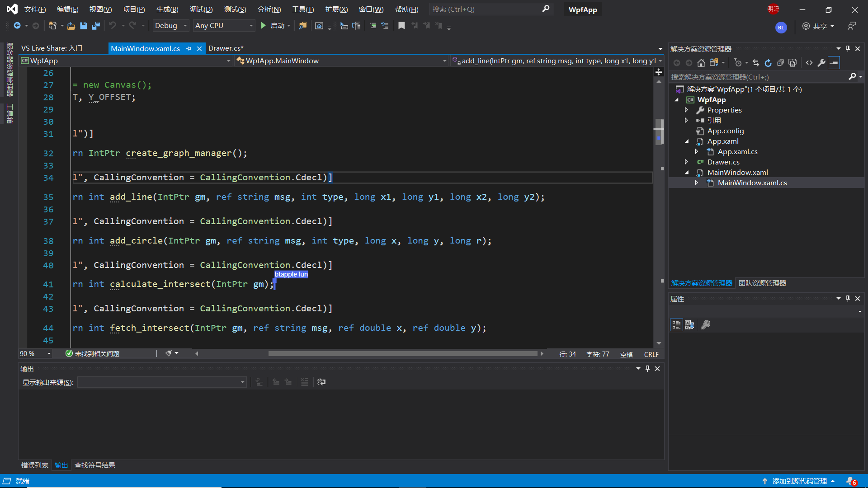868x488 pixels.
Task: Open the Debug configuration dropdown
Action: [x=171, y=26]
